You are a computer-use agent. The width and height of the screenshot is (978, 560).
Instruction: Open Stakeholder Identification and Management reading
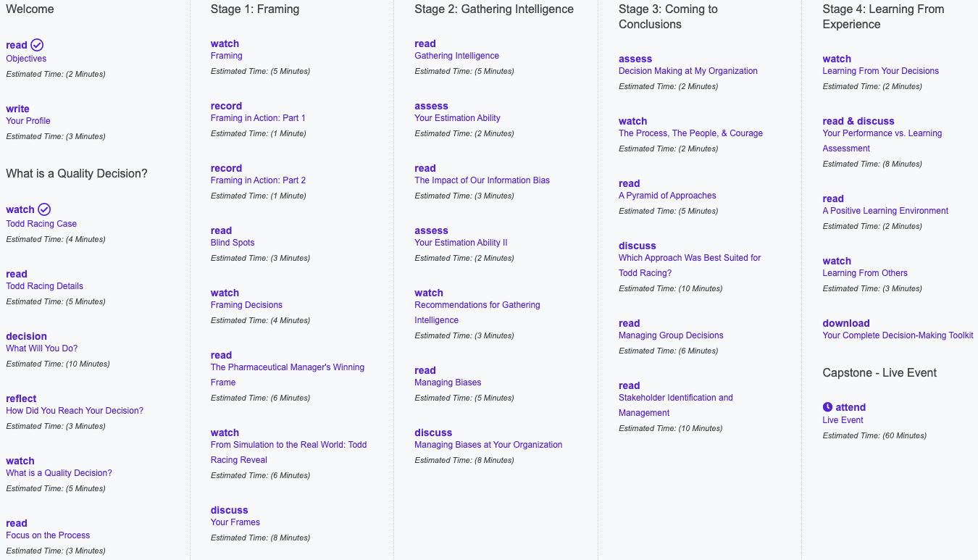click(675, 398)
